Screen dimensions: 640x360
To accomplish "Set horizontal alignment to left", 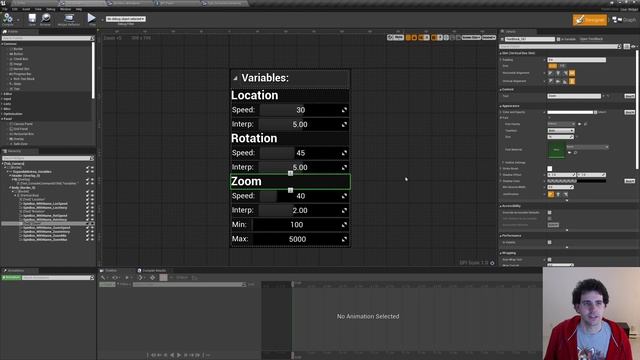I will coord(551,73).
